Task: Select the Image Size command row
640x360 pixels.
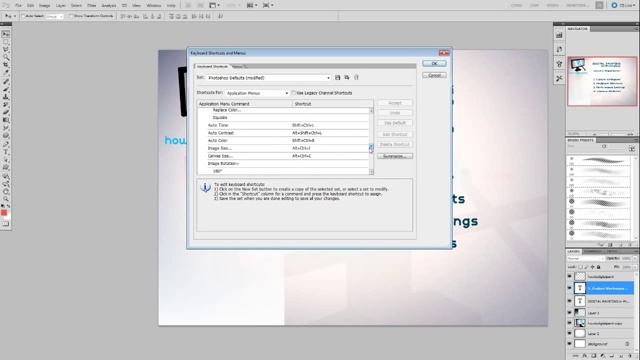Action: pyautogui.click(x=283, y=148)
